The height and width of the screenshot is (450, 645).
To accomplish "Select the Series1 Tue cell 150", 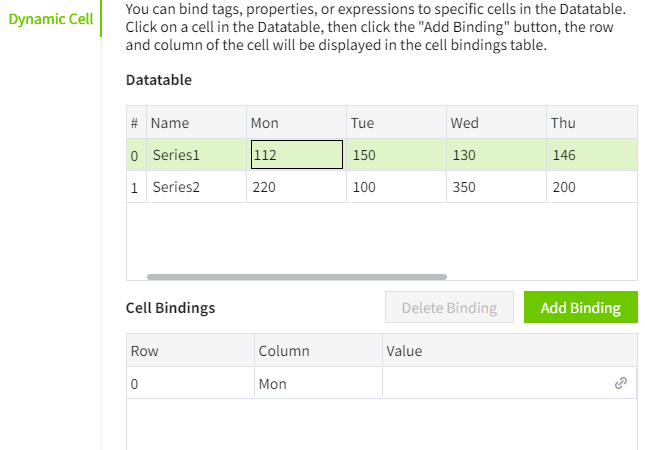I will click(x=395, y=155).
